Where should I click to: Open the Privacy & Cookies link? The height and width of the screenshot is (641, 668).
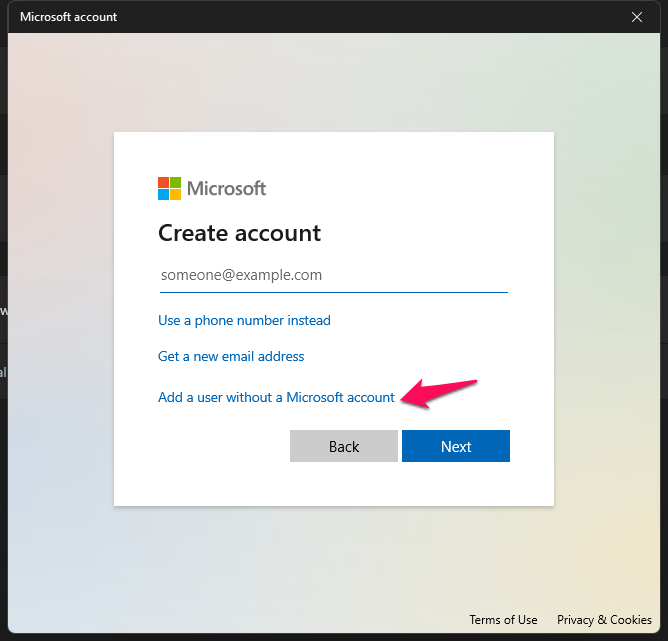[x=604, y=620]
